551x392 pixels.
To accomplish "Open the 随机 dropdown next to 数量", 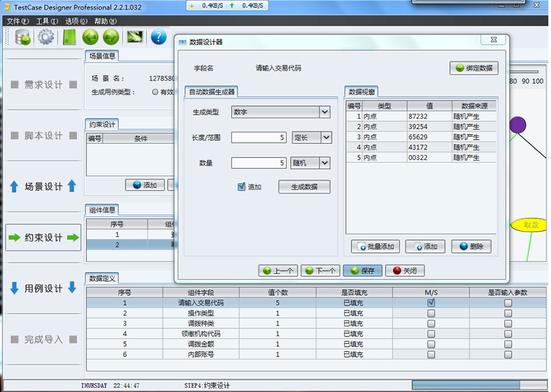I will [326, 162].
